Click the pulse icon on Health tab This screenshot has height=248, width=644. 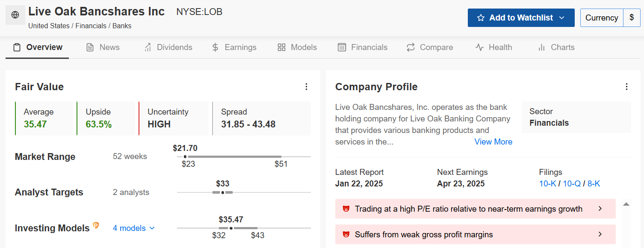click(x=479, y=47)
